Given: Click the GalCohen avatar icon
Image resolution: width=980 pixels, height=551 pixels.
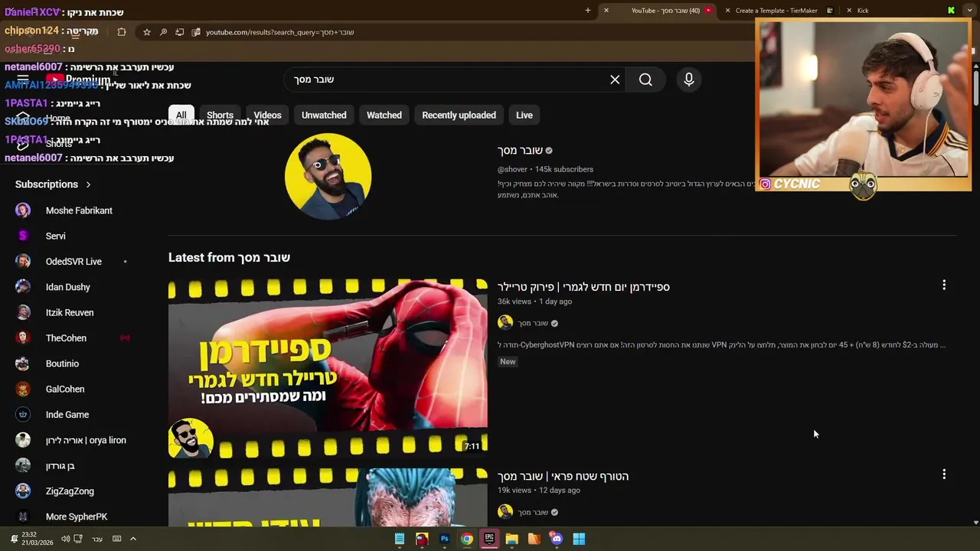Looking at the screenshot, I should click(x=23, y=389).
